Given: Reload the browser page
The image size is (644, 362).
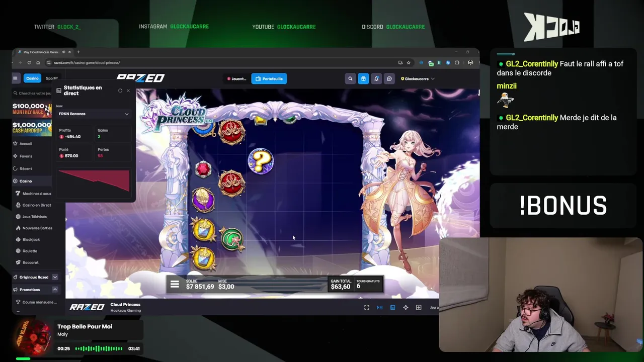Looking at the screenshot, I should 29,63.
